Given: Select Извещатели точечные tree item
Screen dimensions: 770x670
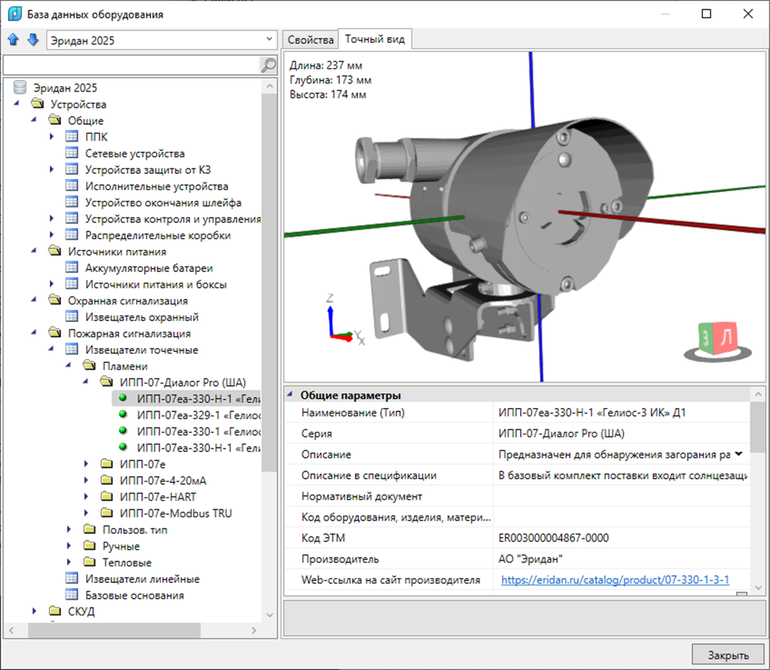Looking at the screenshot, I should (x=141, y=349).
